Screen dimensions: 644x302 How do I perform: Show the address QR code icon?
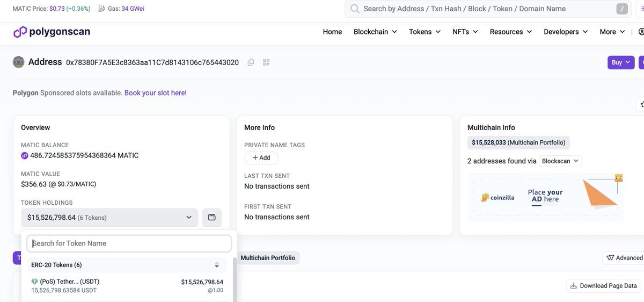[266, 62]
